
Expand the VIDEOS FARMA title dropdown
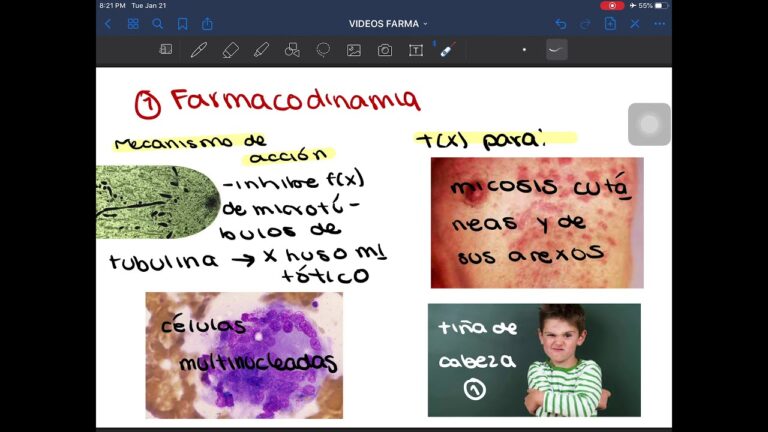[388, 24]
